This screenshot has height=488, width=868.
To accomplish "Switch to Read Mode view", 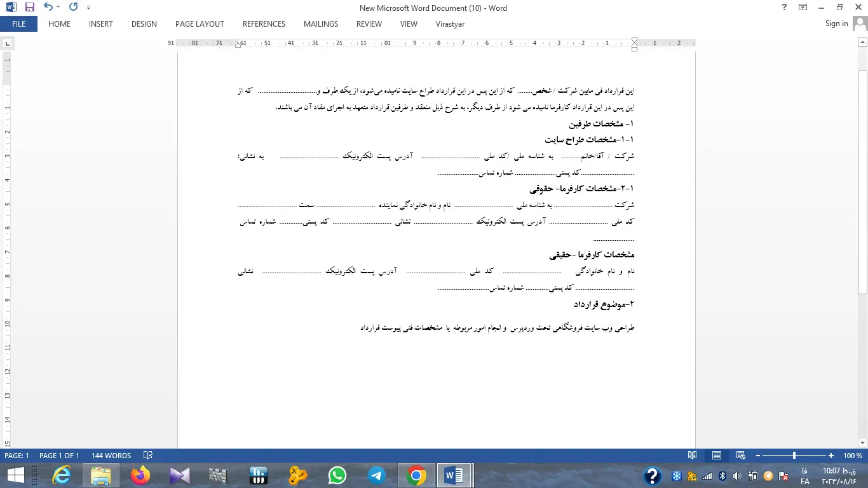I will click(x=693, y=456).
